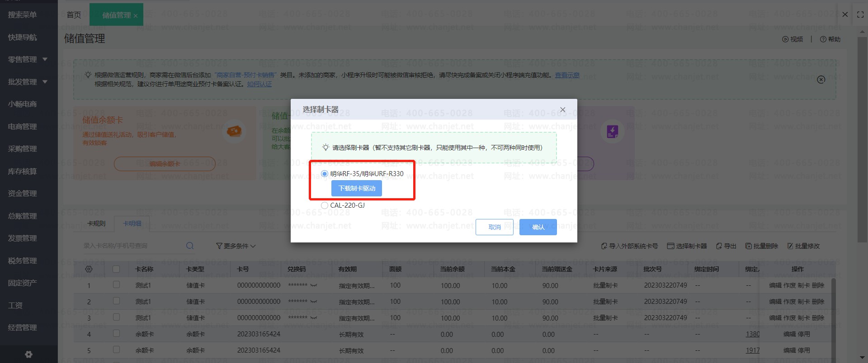Click the orange 储值余额卡 card icon

point(234,131)
